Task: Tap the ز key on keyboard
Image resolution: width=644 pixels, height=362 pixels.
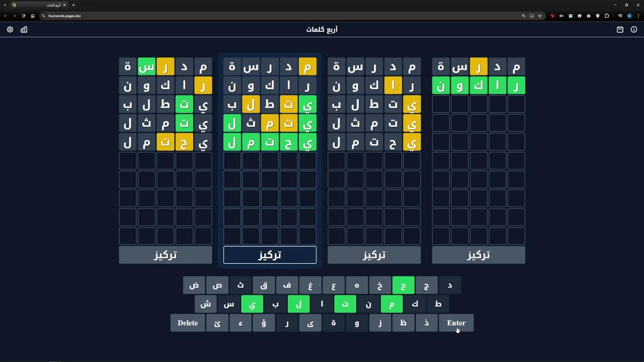Action: pyautogui.click(x=380, y=323)
